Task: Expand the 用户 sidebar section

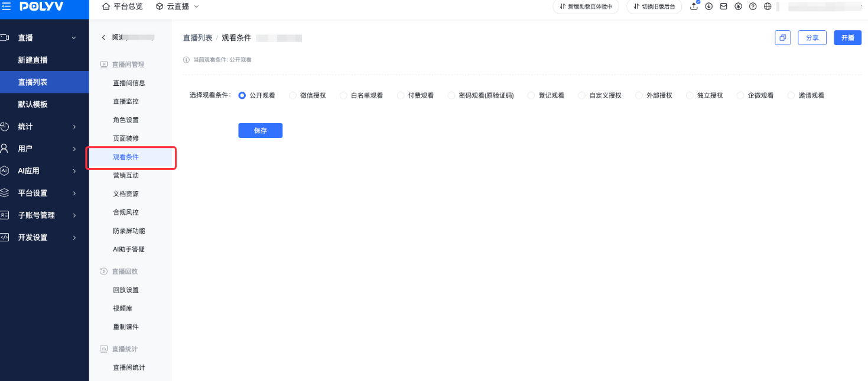Action: coord(74,149)
